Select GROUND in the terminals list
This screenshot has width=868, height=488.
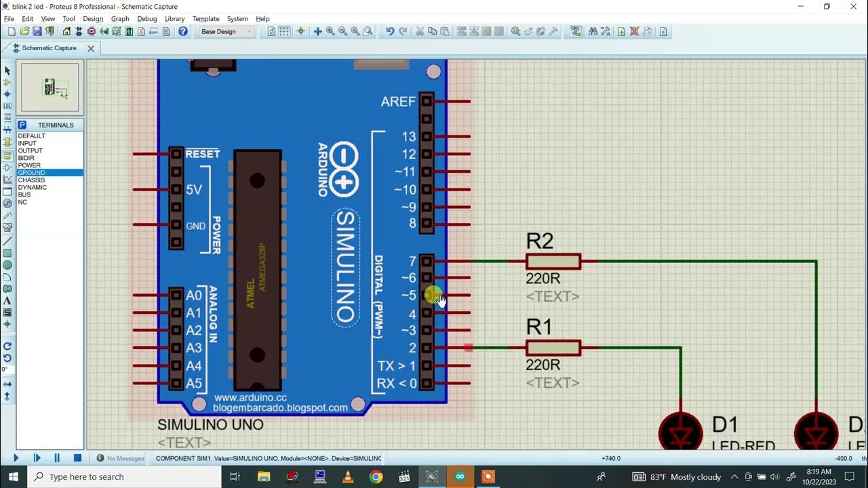point(50,173)
